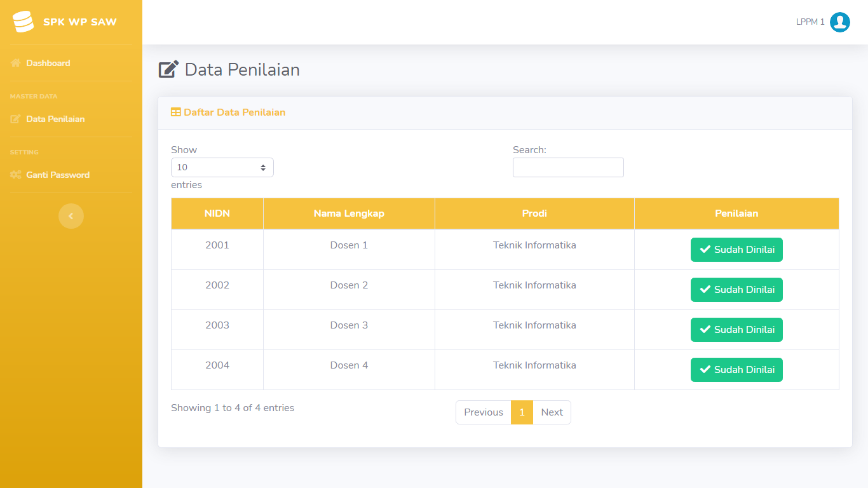
Task: Click the Ganti Password gears icon
Action: [16, 175]
